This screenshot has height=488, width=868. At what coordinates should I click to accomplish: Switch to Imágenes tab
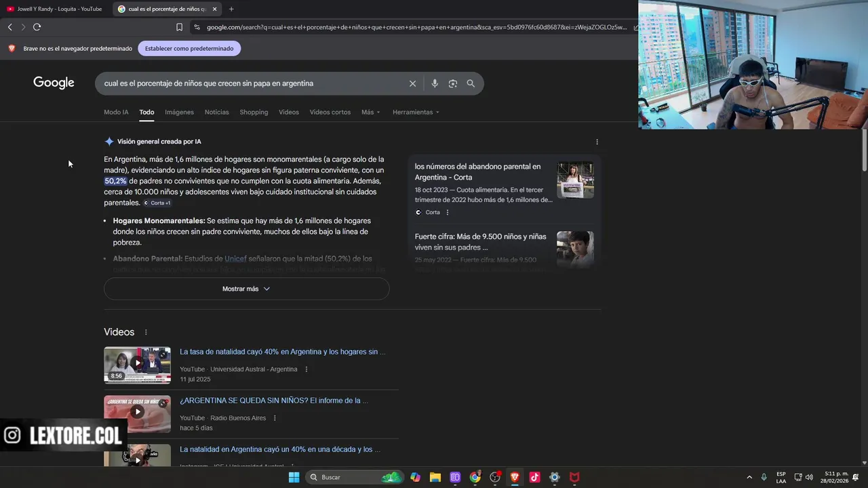click(179, 112)
